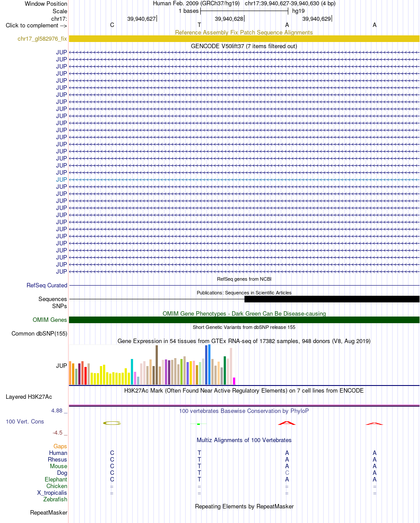The width and height of the screenshot is (420, 523).
Task: Click the dark green OMIM gene bar
Action: [244, 320]
